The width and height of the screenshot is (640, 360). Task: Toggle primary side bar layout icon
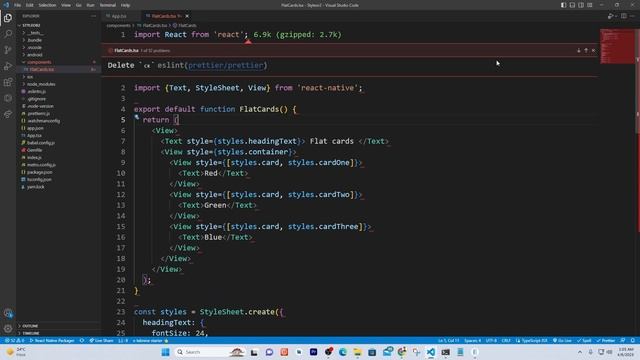click(x=563, y=5)
